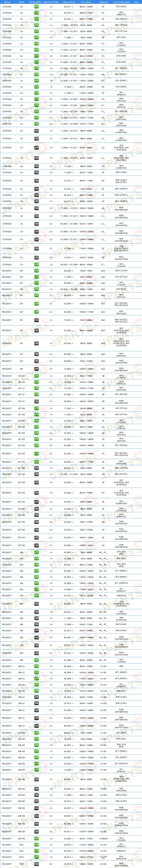Click diesel icon in 307 8HX (DV4TD) 10.2001 row
Image resolution: width=142 pixels, height=868 pixels.
36,320
